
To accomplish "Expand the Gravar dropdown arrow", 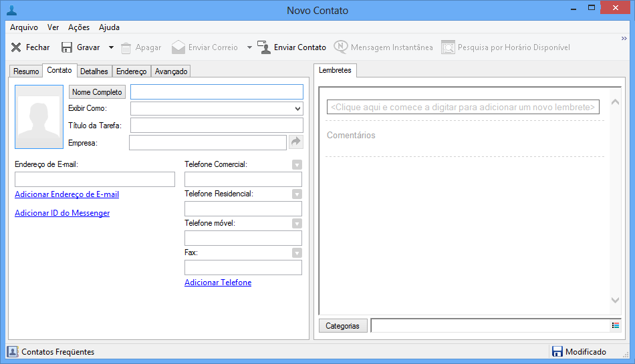I will pyautogui.click(x=111, y=47).
